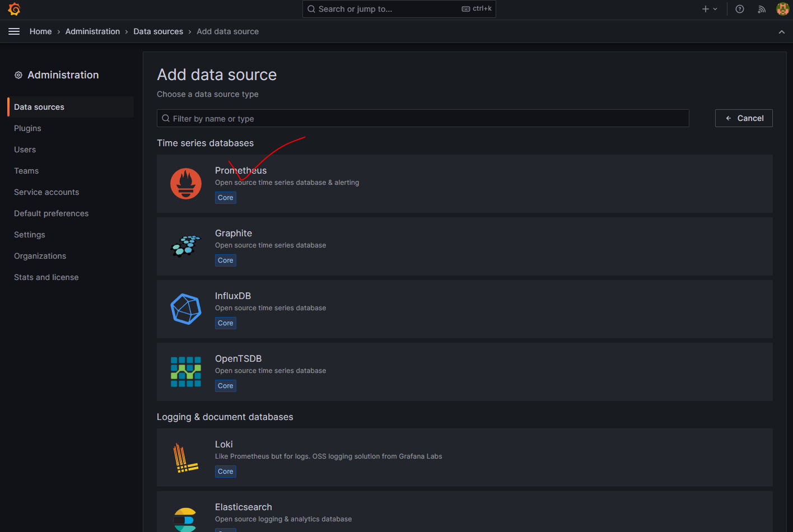Click the Core badge under OpenTSDB

point(226,386)
